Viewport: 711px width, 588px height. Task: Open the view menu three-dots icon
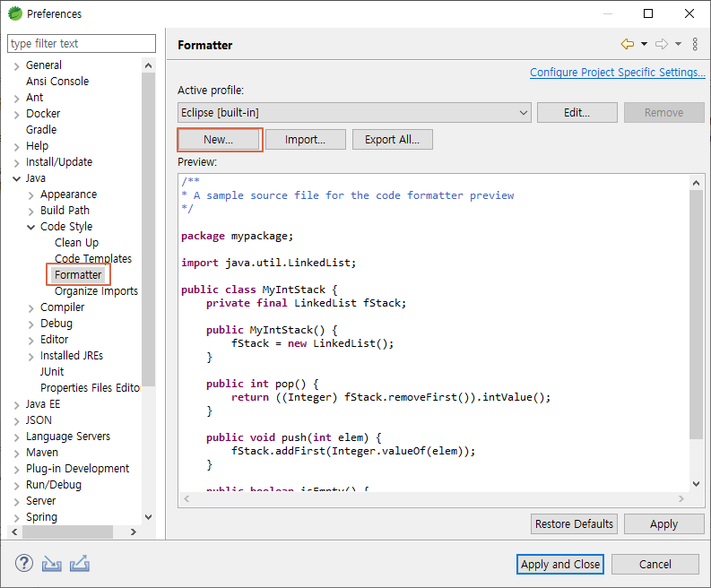pos(695,44)
